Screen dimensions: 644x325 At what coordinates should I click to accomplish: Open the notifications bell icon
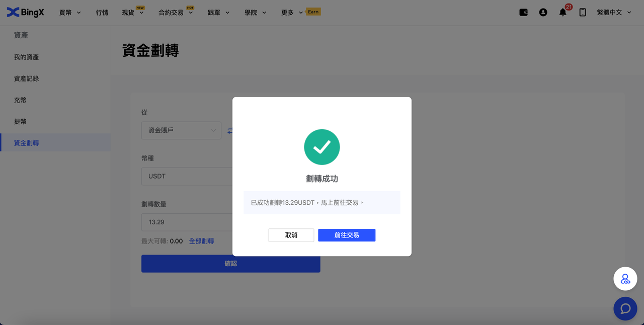point(562,12)
